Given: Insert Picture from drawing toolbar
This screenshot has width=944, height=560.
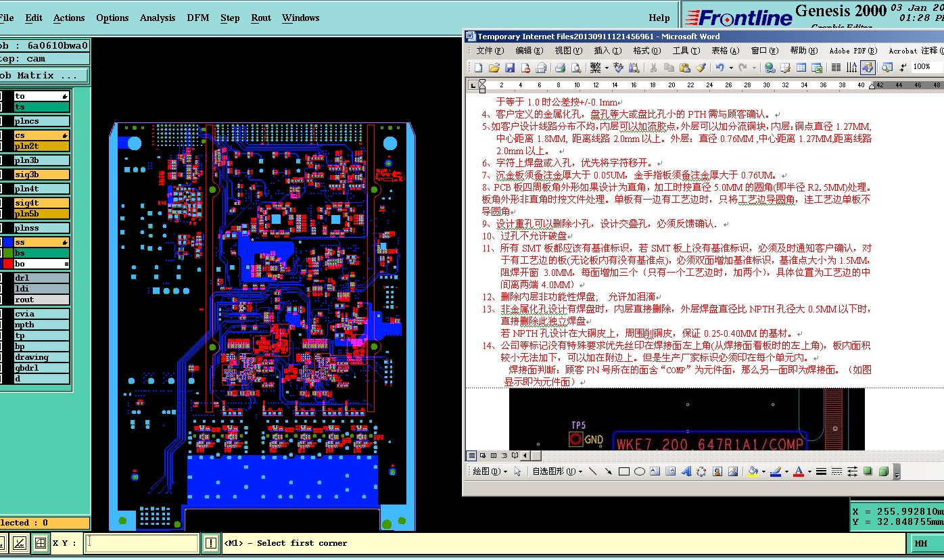Looking at the screenshot, I should [732, 471].
